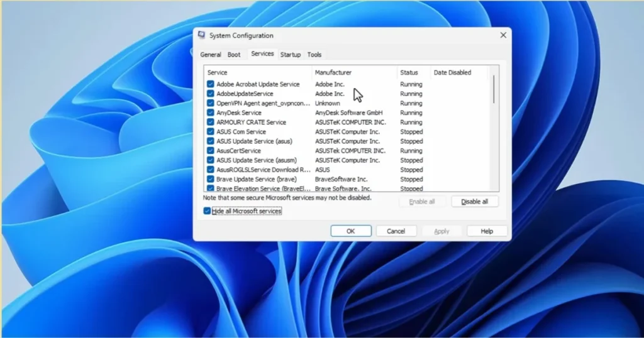Click ASUSTeK COMPUTER INC. beside ARMOURY CRATE
Screen dimensions: 644x338
(350, 123)
